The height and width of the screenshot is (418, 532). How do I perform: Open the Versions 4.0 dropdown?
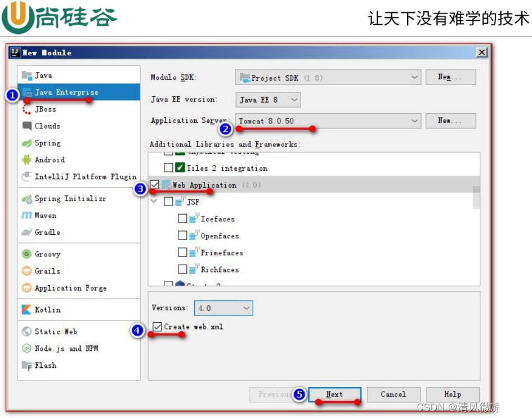click(x=223, y=308)
